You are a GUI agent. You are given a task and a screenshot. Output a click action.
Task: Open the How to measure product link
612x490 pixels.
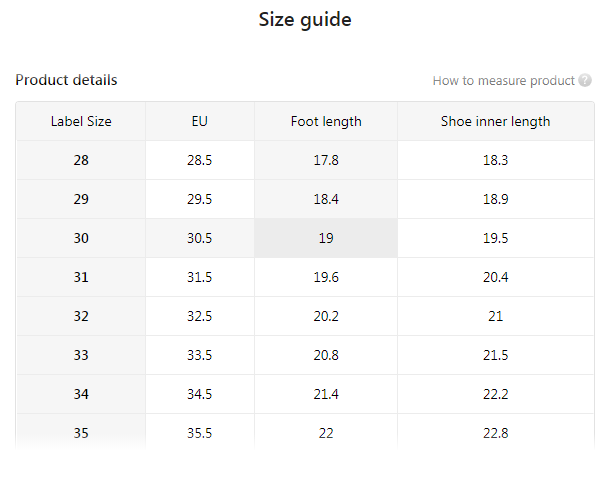[x=503, y=81]
